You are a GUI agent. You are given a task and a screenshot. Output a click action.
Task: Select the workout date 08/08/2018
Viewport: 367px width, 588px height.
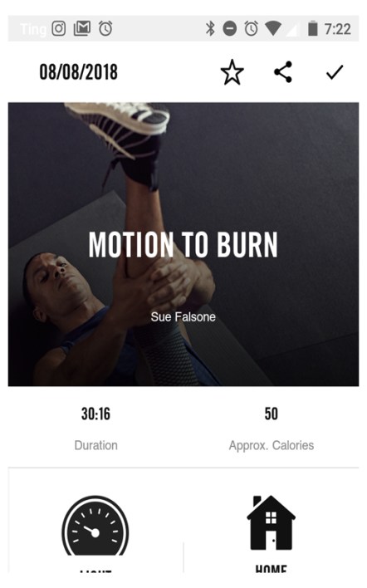[x=78, y=72]
